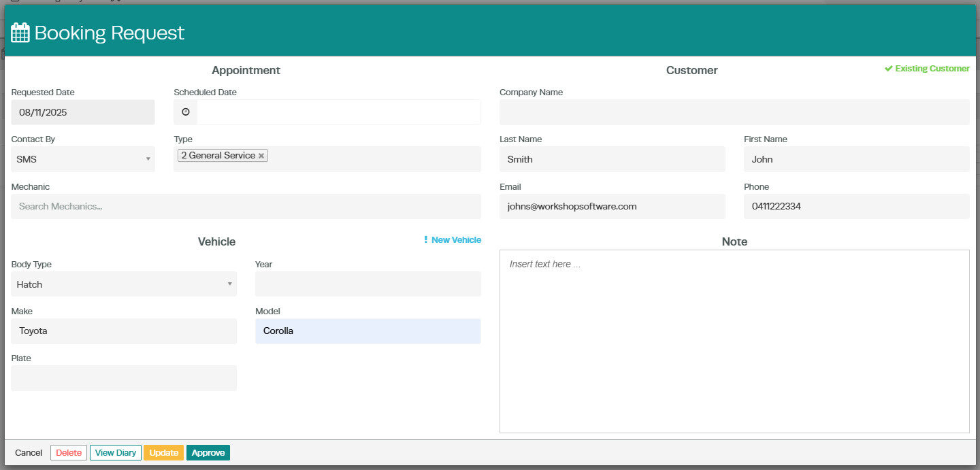Click the 2 General Service tag text

(x=218, y=156)
